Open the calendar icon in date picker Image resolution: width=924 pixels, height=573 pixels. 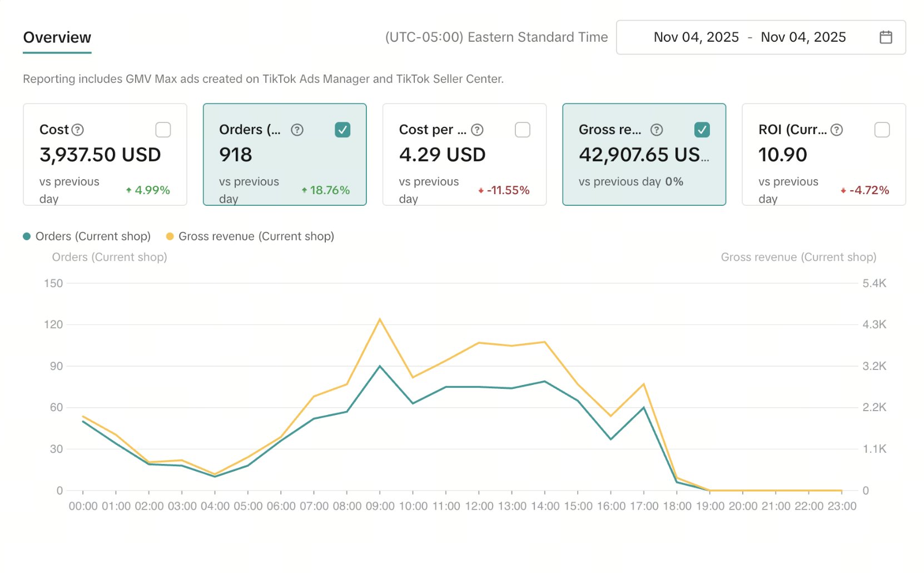click(x=886, y=37)
